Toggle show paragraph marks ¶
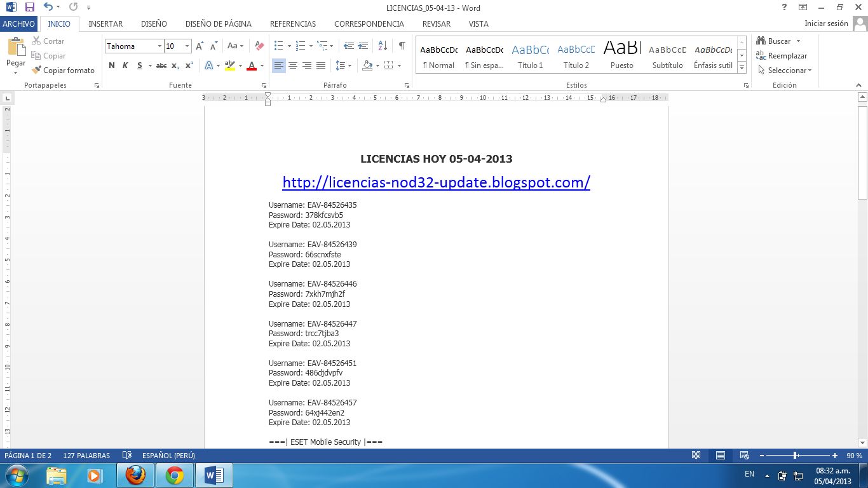868x488 pixels. 402,46
